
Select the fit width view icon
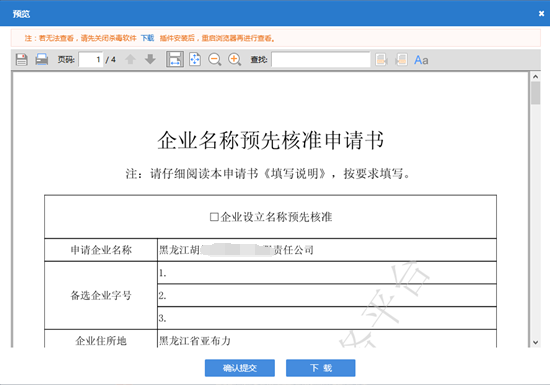tap(175, 59)
